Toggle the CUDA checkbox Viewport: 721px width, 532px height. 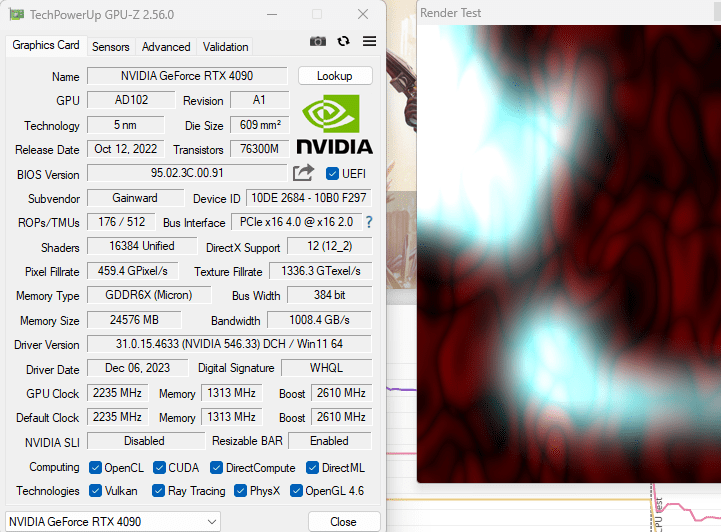(x=159, y=468)
